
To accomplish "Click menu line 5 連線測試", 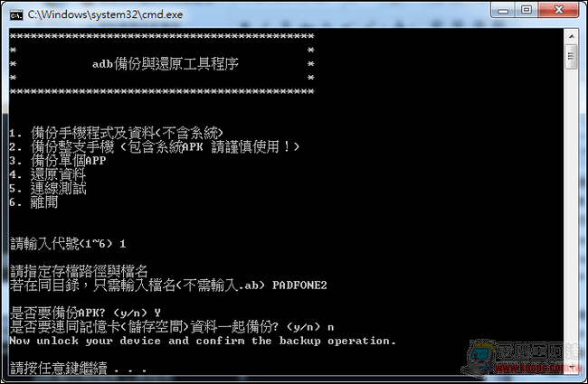I will 48,188.
